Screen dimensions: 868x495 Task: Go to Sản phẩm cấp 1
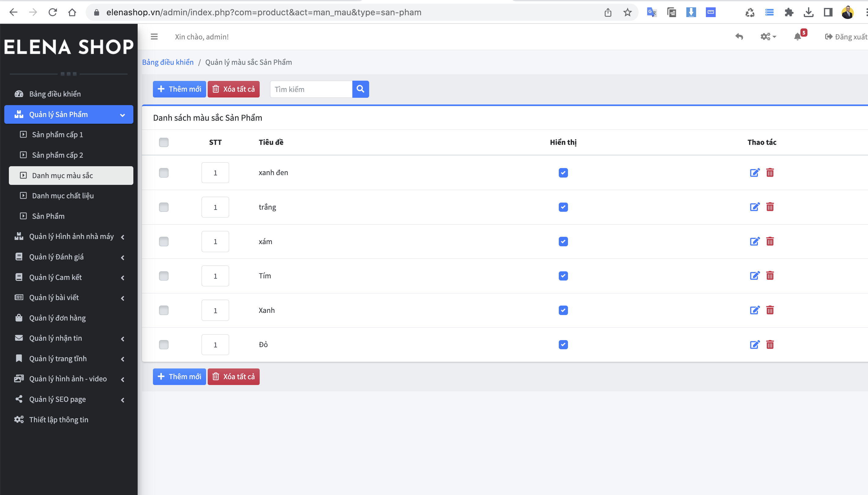57,135
